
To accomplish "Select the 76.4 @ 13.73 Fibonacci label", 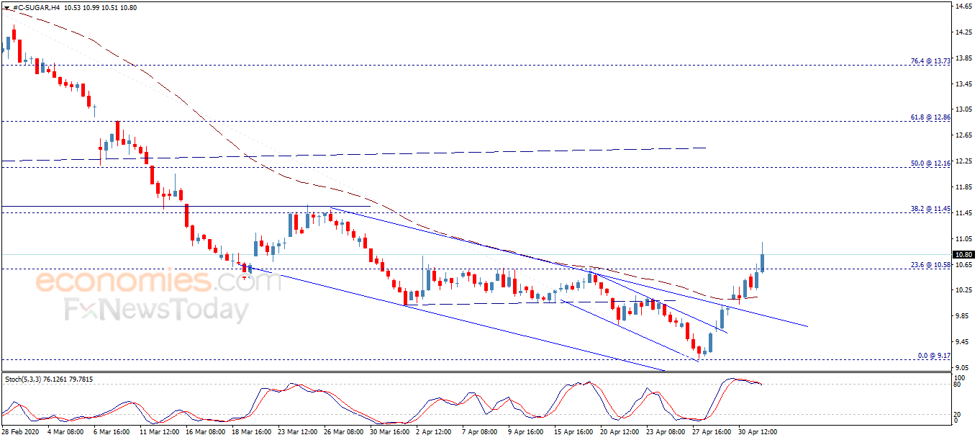I will pyautogui.click(x=930, y=61).
